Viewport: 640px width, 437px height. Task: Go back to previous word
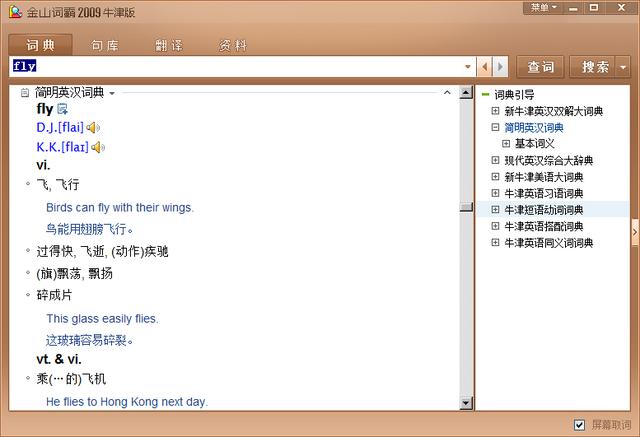(484, 67)
